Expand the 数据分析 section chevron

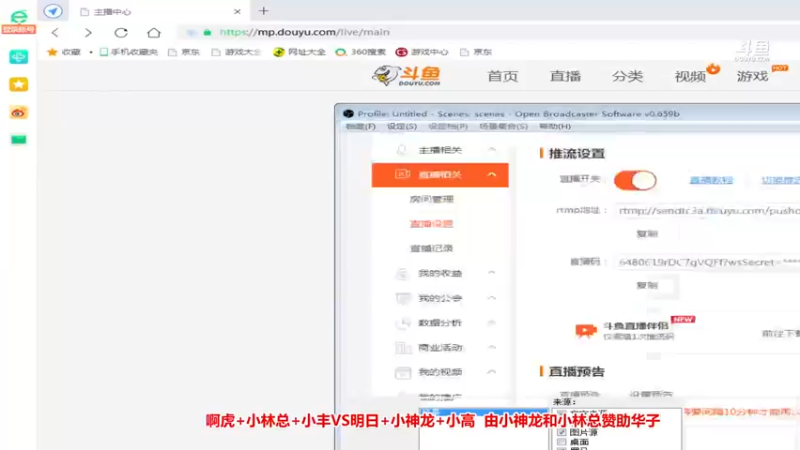pos(492,322)
